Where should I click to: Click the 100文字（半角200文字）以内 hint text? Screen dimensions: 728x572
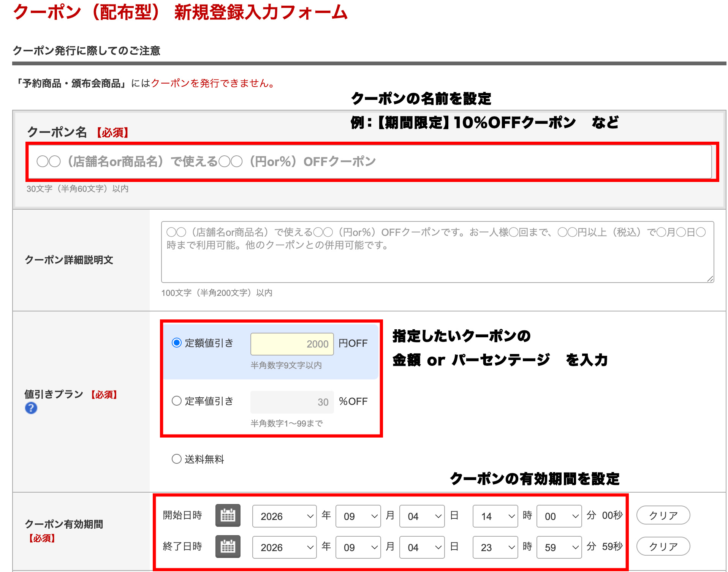(x=217, y=293)
